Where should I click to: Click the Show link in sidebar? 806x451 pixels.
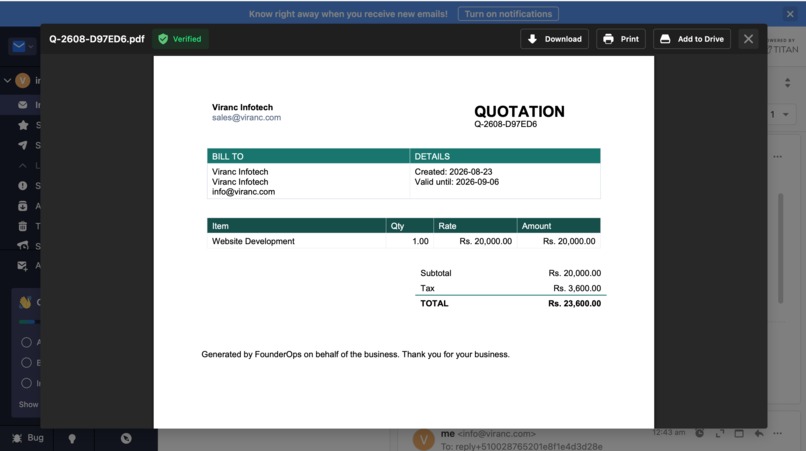[x=28, y=405]
